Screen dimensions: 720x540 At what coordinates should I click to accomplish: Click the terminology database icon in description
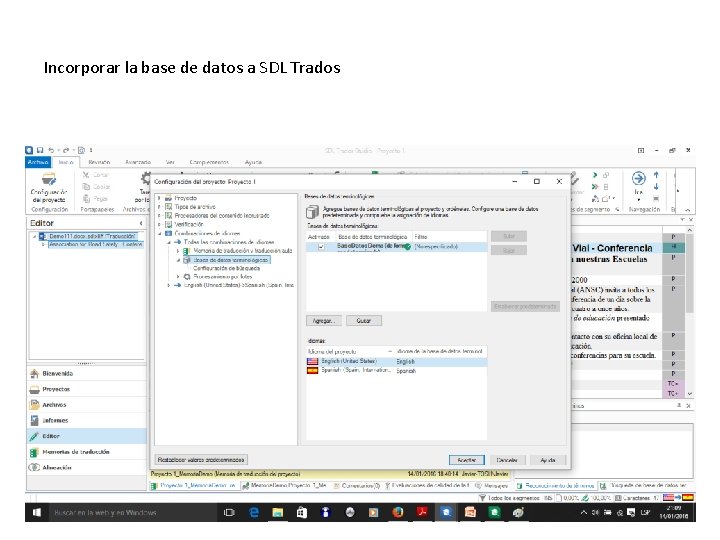312,212
